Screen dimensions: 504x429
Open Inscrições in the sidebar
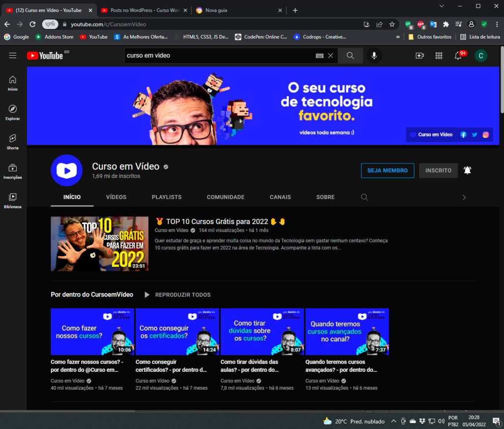(12, 171)
